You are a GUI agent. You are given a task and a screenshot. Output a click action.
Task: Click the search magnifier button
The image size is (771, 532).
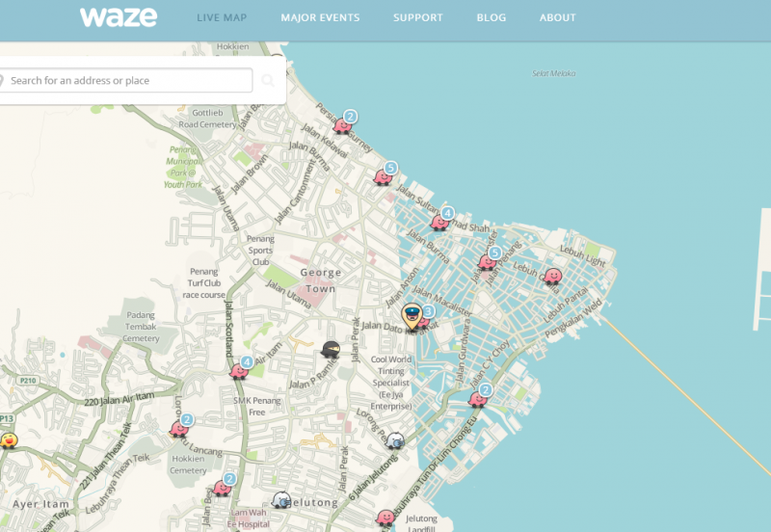point(268,80)
